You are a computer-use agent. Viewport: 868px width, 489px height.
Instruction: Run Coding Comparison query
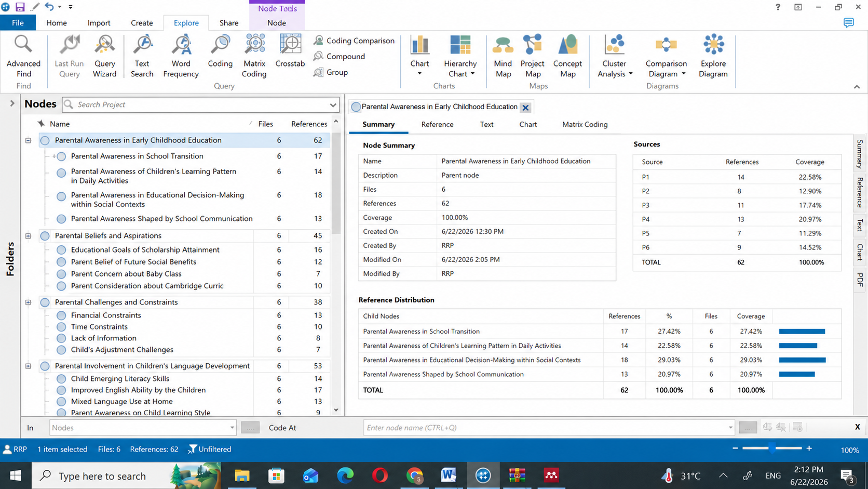pos(354,41)
